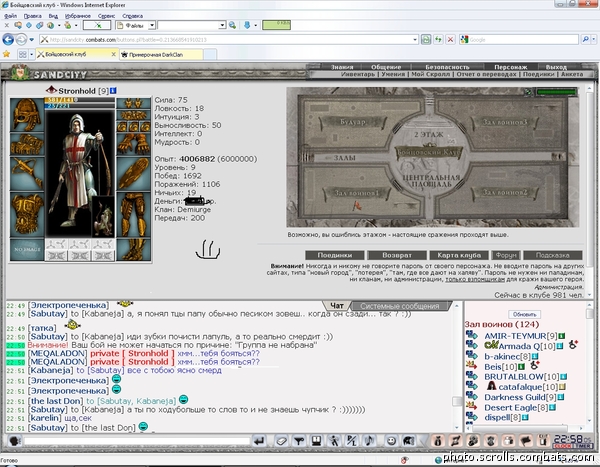Click the walking figure icon in chat bar
Image resolution: width=600 pixels, height=467 pixels.
334,441
